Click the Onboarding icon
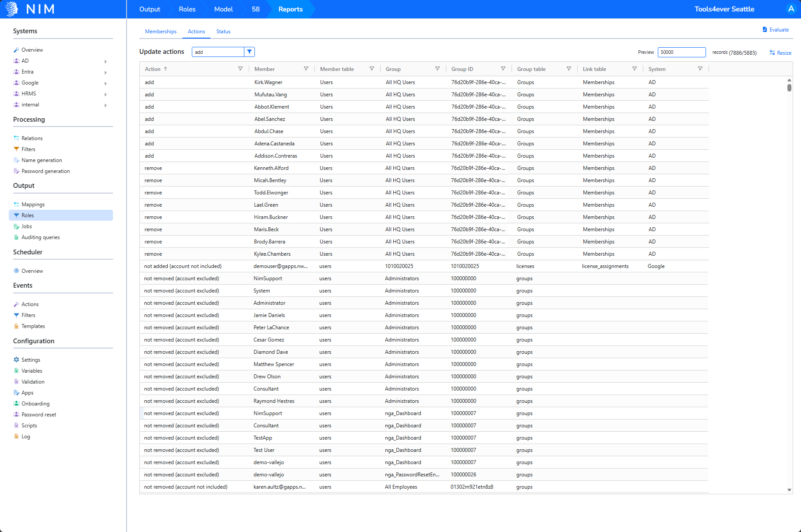 16,404
